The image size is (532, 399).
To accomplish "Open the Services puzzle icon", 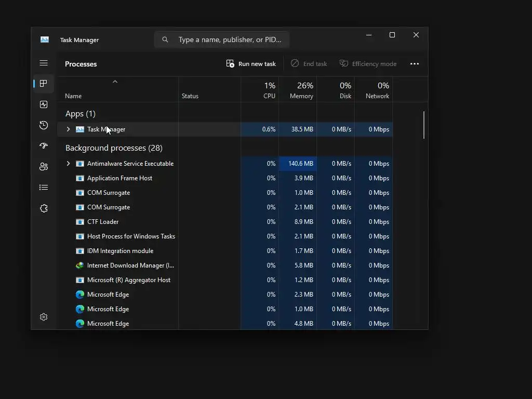I will click(x=44, y=208).
